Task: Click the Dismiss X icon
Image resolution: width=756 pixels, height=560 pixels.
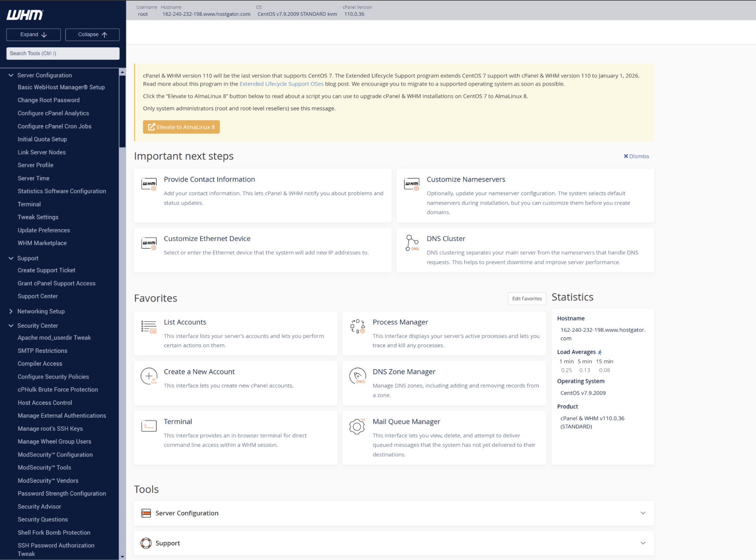Action: tap(626, 156)
